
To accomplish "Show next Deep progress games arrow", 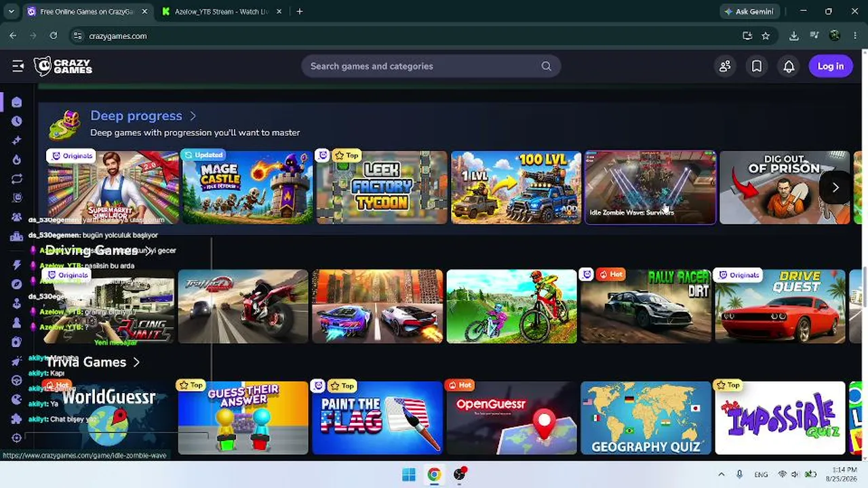I will 835,188.
